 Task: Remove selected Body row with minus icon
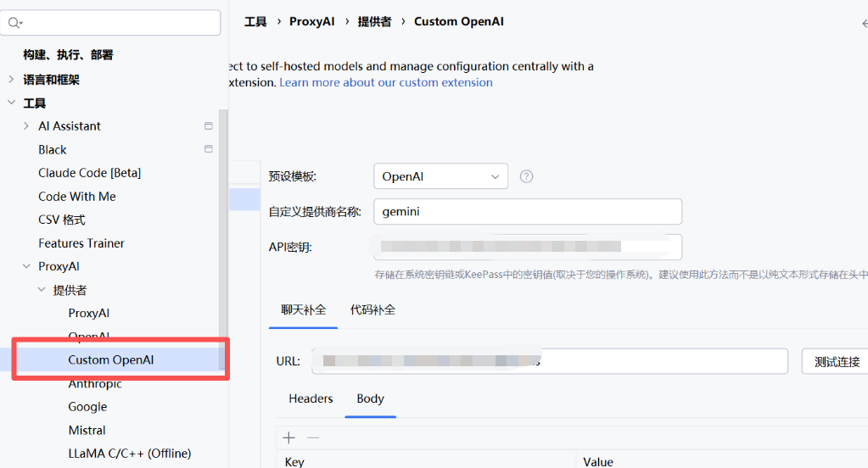[x=313, y=438]
